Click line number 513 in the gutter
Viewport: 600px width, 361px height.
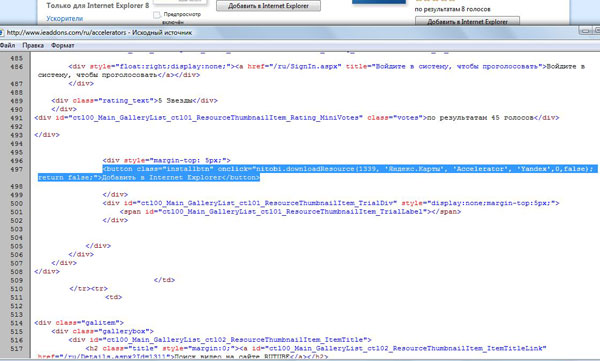(16, 314)
